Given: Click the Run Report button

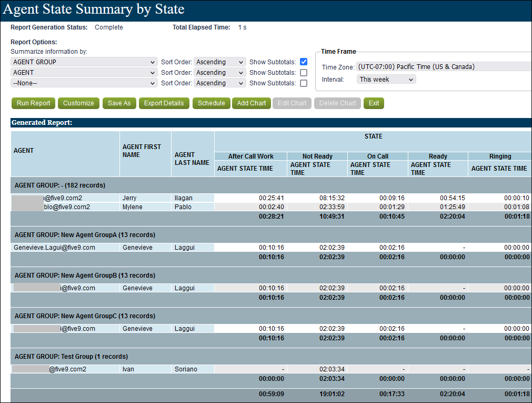Looking at the screenshot, I should (34, 103).
